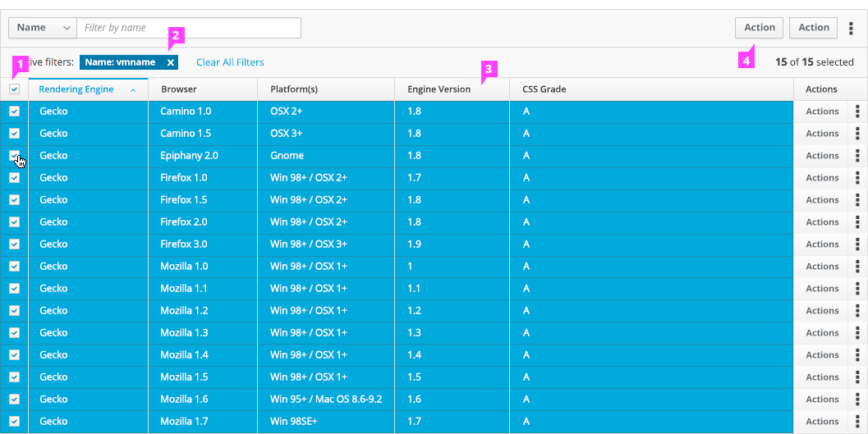
Task: Uncheck the Mozilla 1.6 row checkbox
Action: click(x=14, y=400)
